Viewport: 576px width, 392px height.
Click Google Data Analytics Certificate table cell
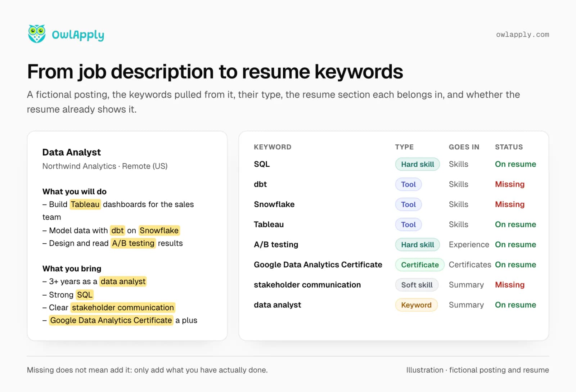point(318,265)
